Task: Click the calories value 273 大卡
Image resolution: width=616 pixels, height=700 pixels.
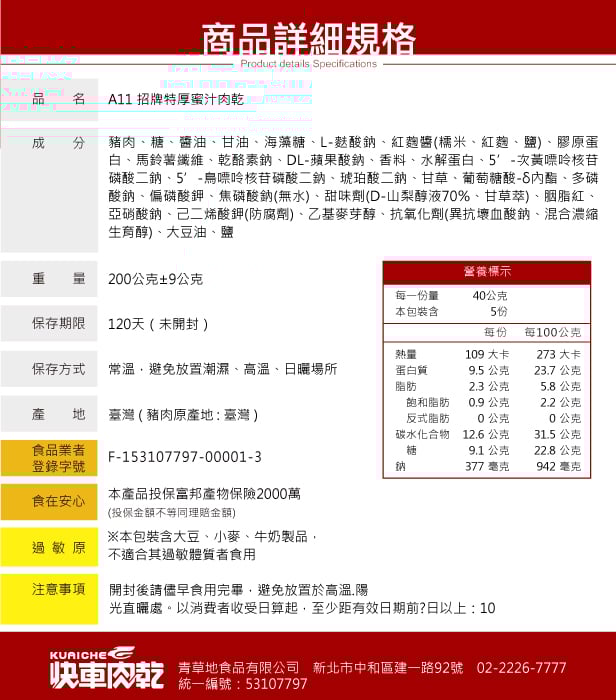Action: tap(558, 354)
